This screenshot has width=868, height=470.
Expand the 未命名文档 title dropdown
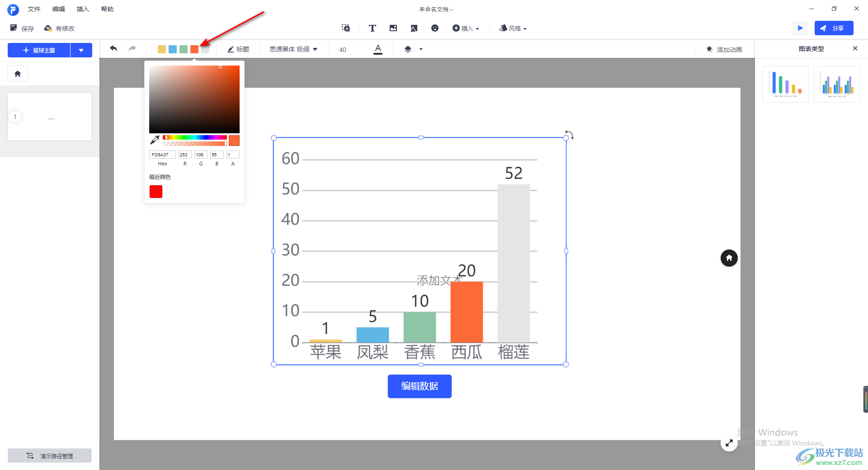click(x=436, y=9)
